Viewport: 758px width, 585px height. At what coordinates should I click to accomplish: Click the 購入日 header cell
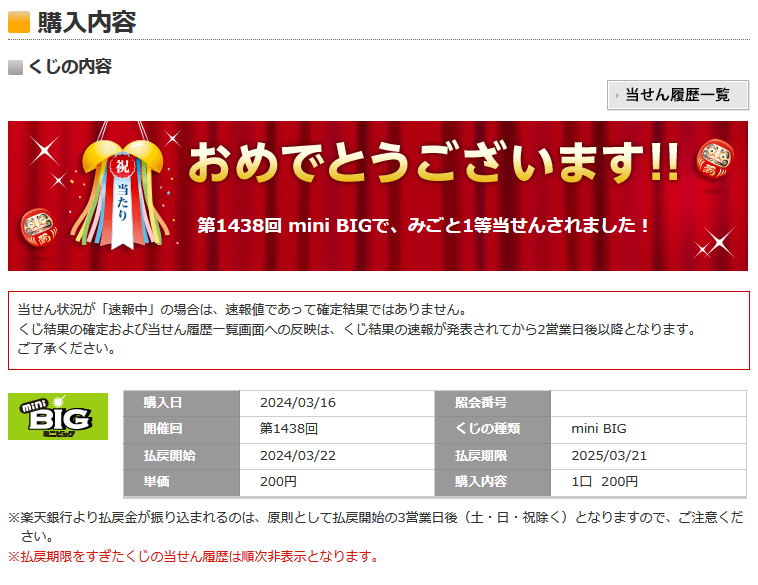[x=182, y=403]
